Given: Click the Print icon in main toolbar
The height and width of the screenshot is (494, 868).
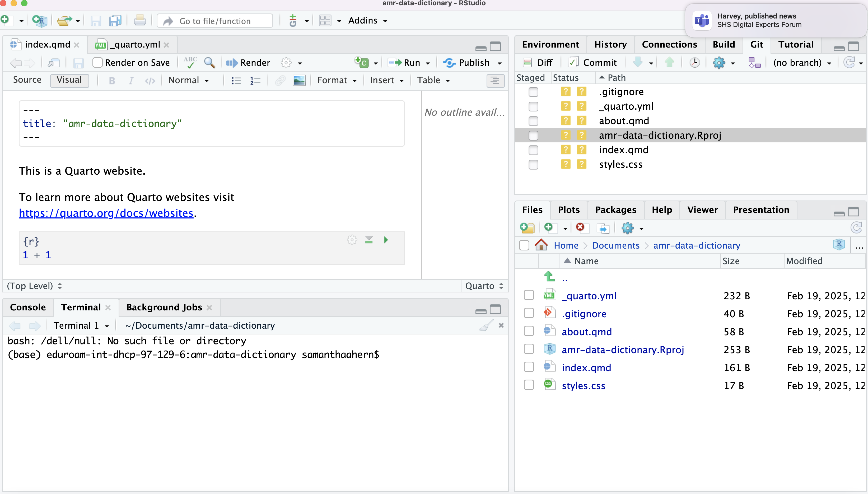Looking at the screenshot, I should 140,20.
